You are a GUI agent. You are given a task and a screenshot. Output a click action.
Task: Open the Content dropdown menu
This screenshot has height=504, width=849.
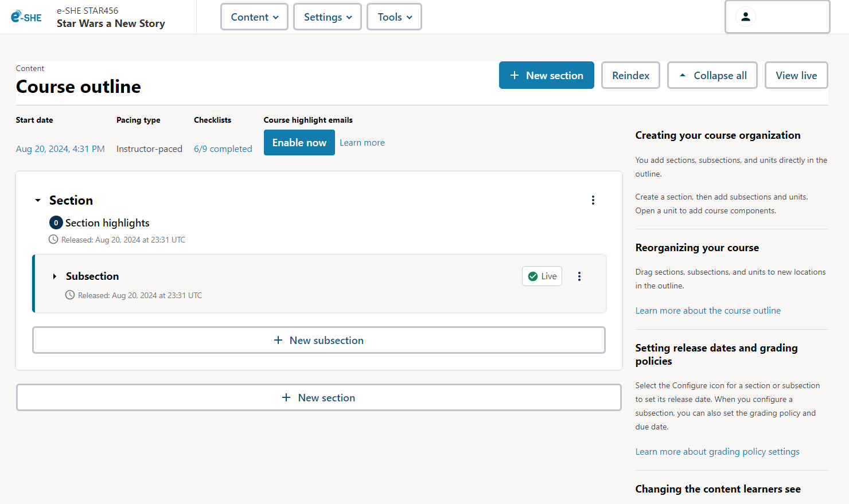coord(254,17)
